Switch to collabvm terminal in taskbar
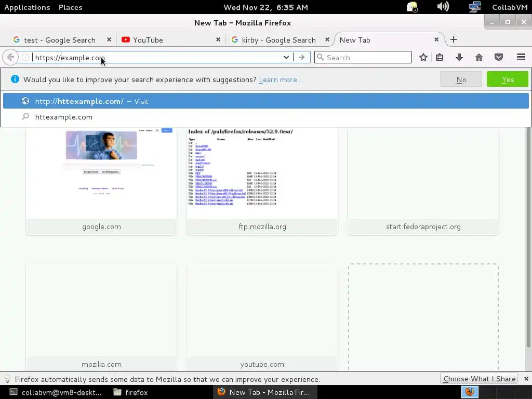532x399 pixels. click(x=55, y=392)
